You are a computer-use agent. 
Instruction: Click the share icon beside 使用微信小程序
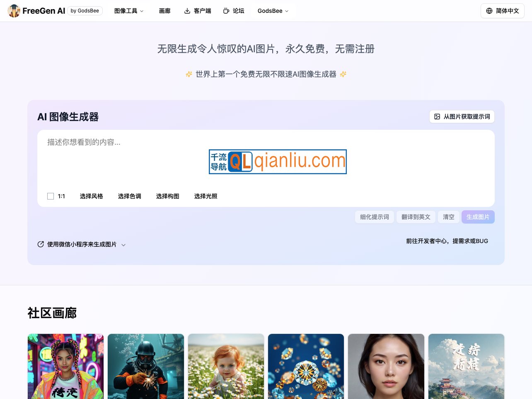pyautogui.click(x=41, y=244)
